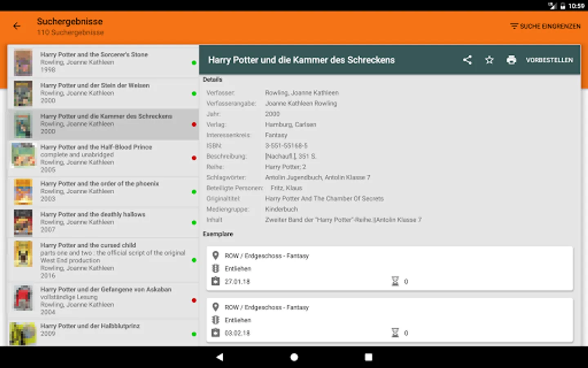
Task: Click hourglass icon in second copy card
Action: [395, 333]
